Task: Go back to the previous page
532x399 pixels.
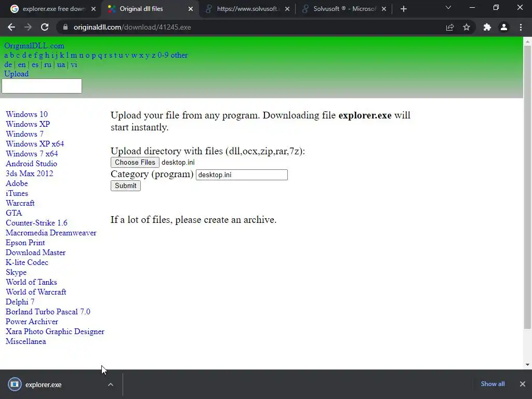Action: tap(11, 27)
